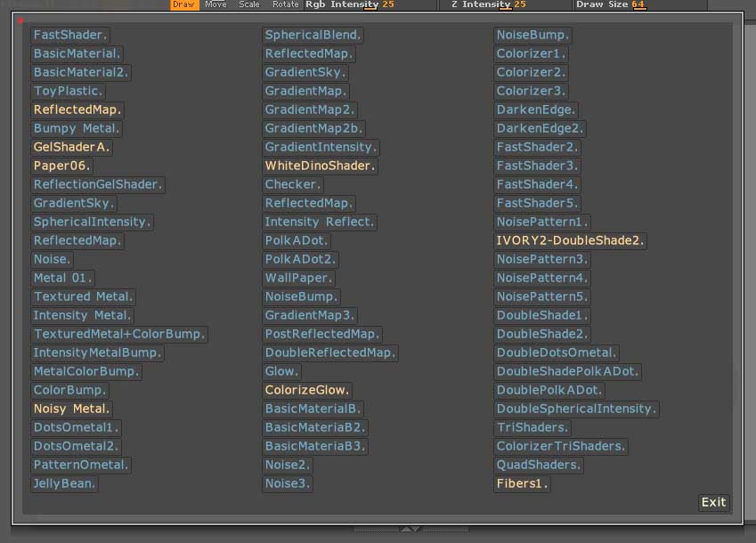
Task: Choose the FastShader option
Action: tap(70, 36)
